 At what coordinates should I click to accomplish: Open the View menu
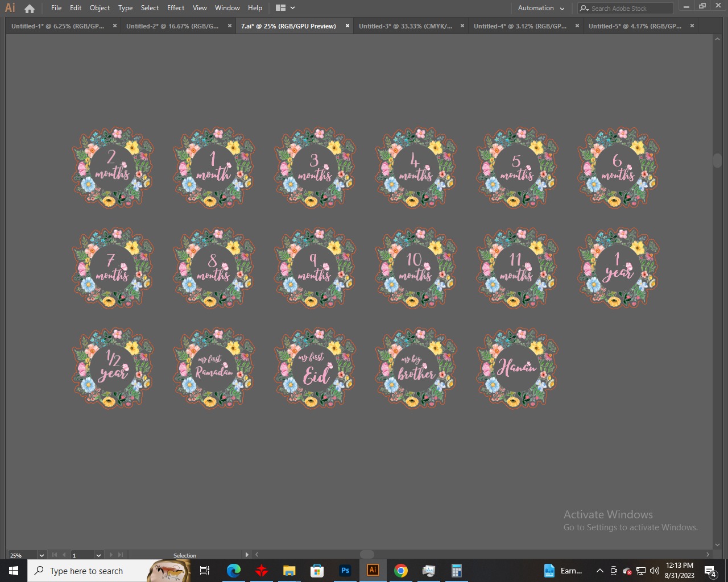pyautogui.click(x=200, y=8)
